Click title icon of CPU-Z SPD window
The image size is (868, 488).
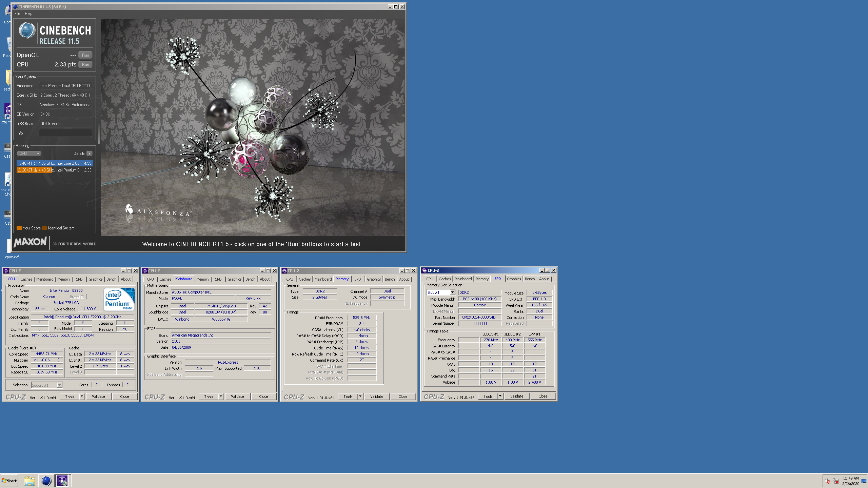(424, 270)
